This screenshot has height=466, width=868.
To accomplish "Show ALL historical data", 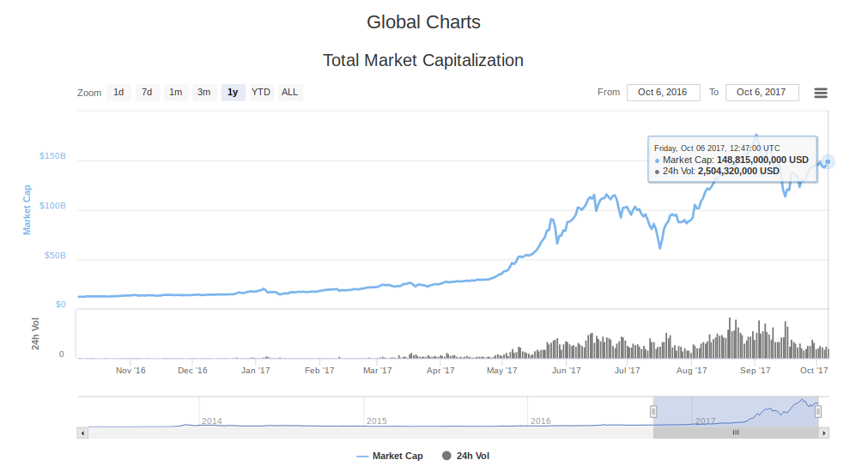I will tap(290, 93).
